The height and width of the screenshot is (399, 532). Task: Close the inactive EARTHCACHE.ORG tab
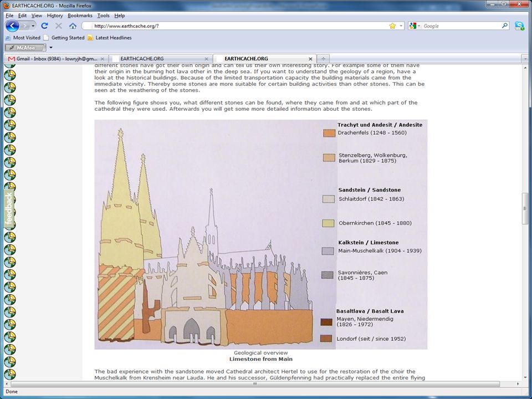pos(206,59)
